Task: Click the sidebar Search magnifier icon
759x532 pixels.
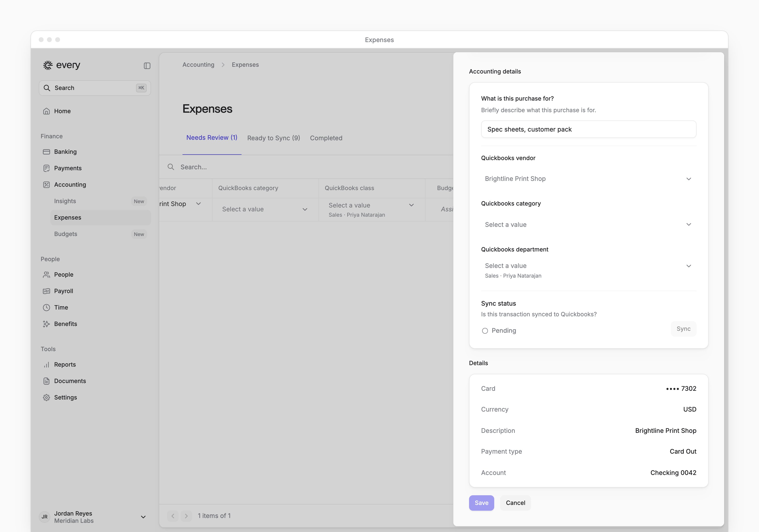Action: pyautogui.click(x=47, y=88)
